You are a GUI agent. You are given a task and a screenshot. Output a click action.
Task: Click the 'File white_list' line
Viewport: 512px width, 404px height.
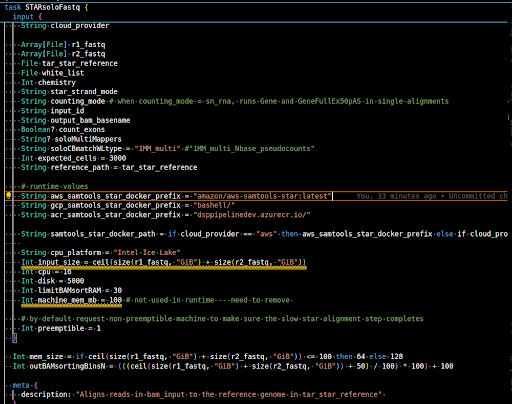[52, 73]
